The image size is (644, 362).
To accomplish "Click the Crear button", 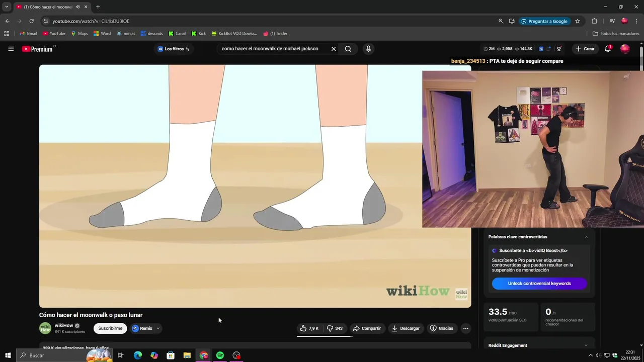I will 585,49.
